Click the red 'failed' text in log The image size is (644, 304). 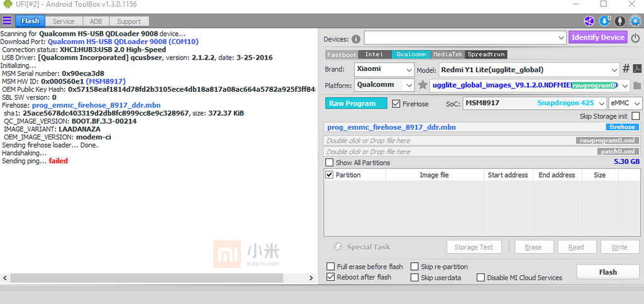click(x=58, y=161)
